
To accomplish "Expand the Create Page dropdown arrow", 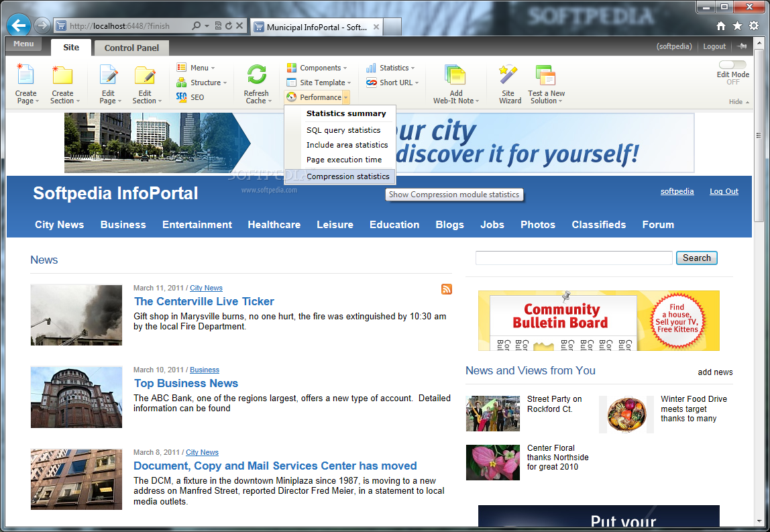I will (38, 101).
